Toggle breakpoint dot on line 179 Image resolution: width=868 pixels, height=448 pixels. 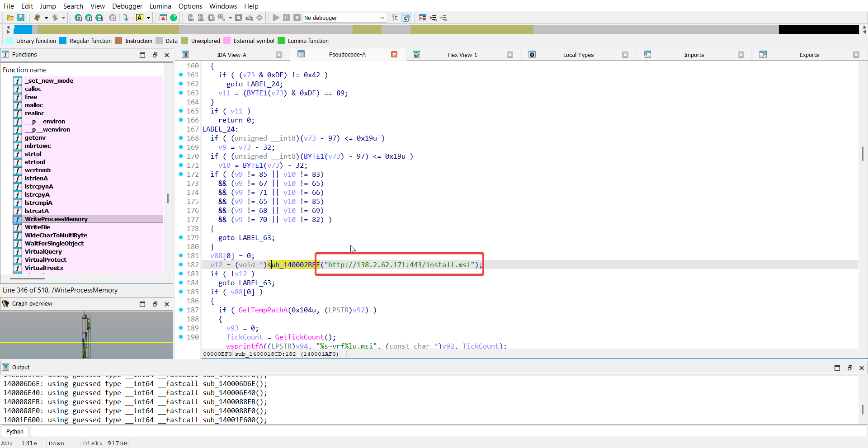click(181, 237)
